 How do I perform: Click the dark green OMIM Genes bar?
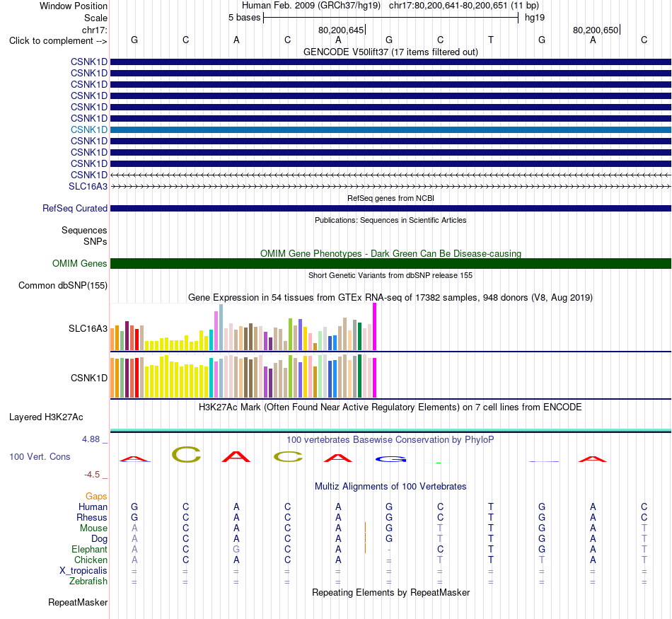click(x=390, y=263)
